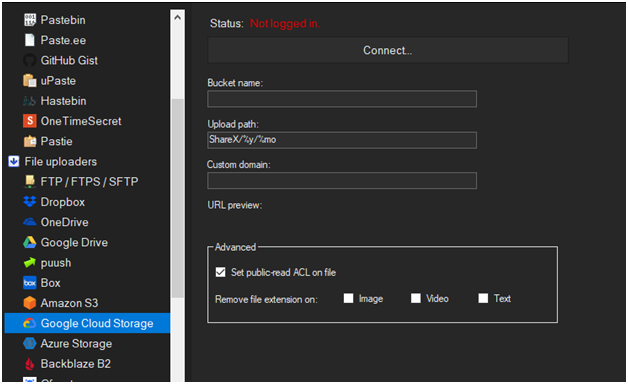
Task: Click the Azure Storage hexagon icon
Action: click(x=30, y=343)
